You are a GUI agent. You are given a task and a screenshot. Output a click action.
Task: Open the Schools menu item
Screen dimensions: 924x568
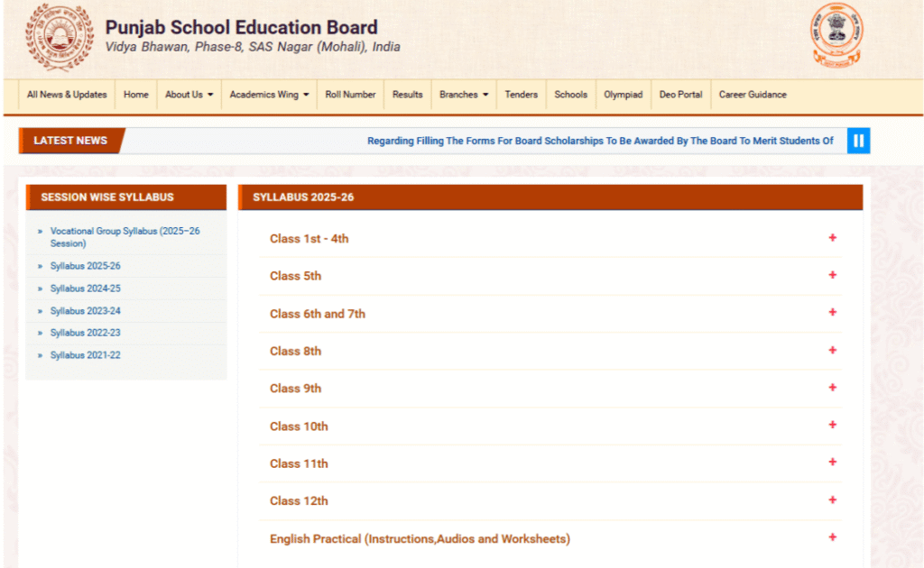pyautogui.click(x=570, y=95)
